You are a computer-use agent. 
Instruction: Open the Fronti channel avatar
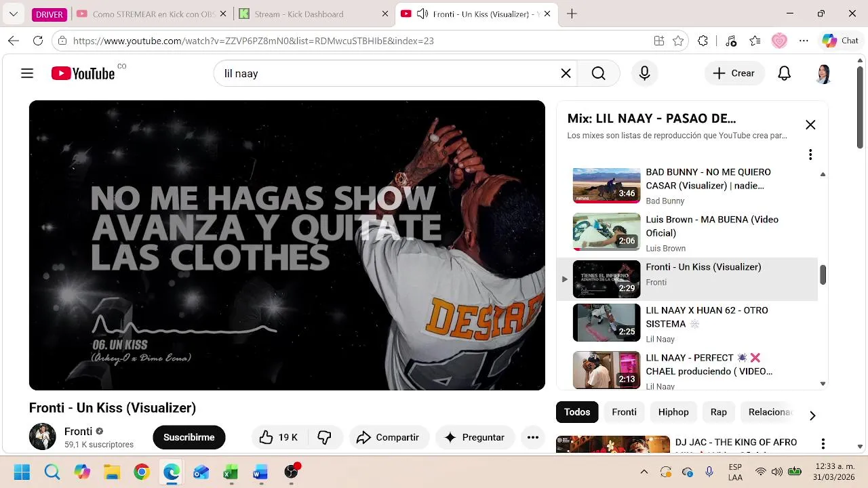(x=42, y=436)
